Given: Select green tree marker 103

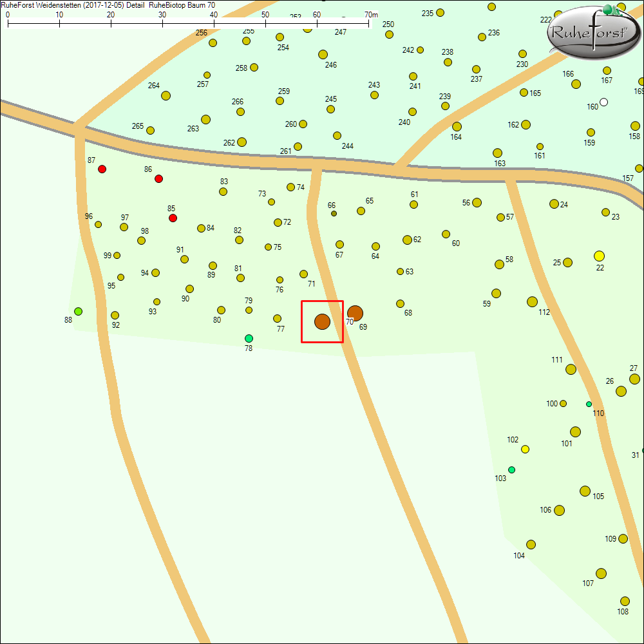Looking at the screenshot, I should pos(512,469).
